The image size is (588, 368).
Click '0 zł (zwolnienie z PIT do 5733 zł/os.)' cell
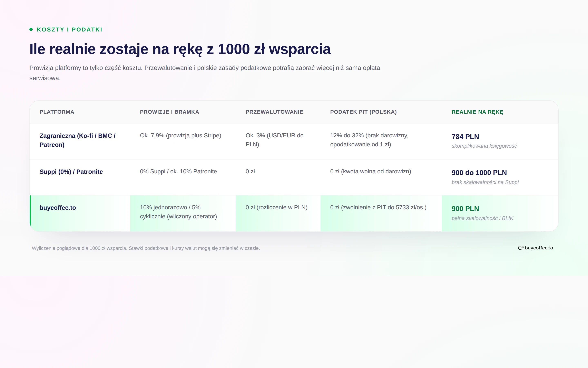coord(378,208)
